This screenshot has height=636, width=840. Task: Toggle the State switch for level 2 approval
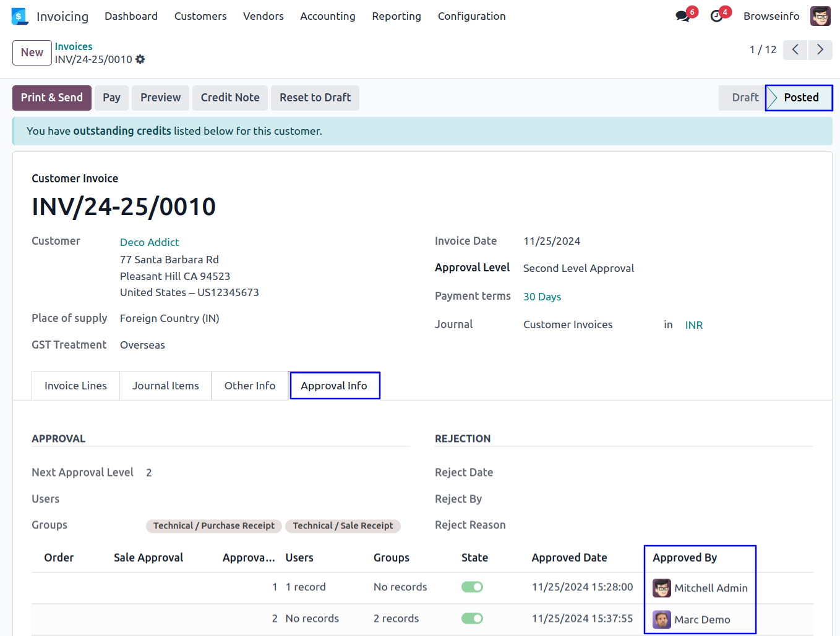tap(472, 619)
